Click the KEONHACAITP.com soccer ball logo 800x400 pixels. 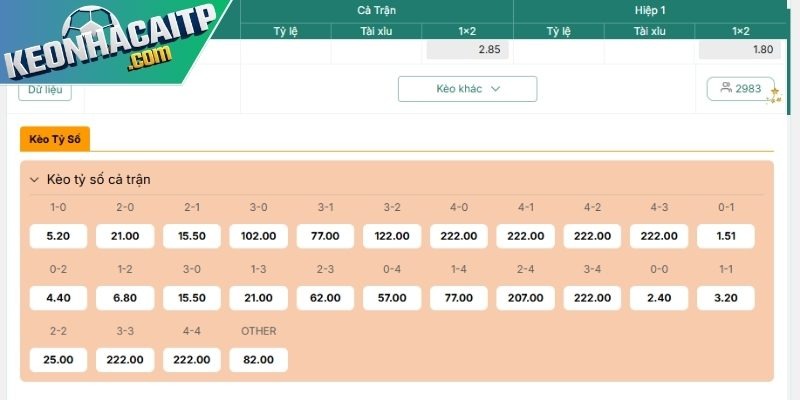110,42
